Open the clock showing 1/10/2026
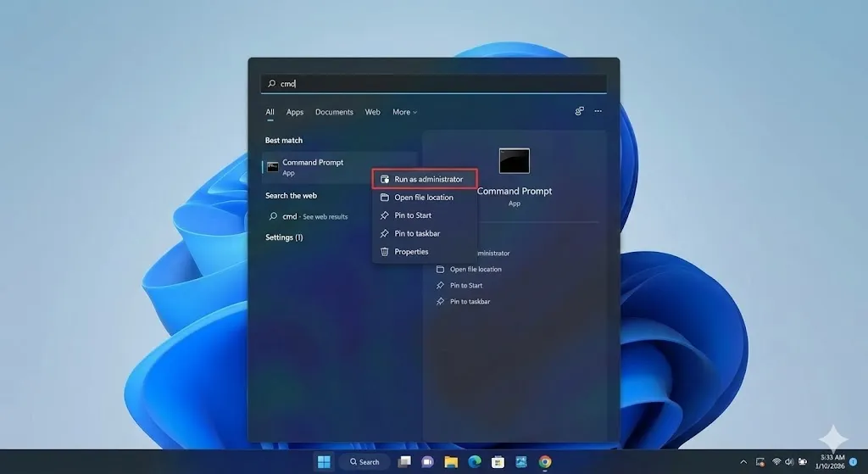This screenshot has height=474, width=868. tap(830, 462)
